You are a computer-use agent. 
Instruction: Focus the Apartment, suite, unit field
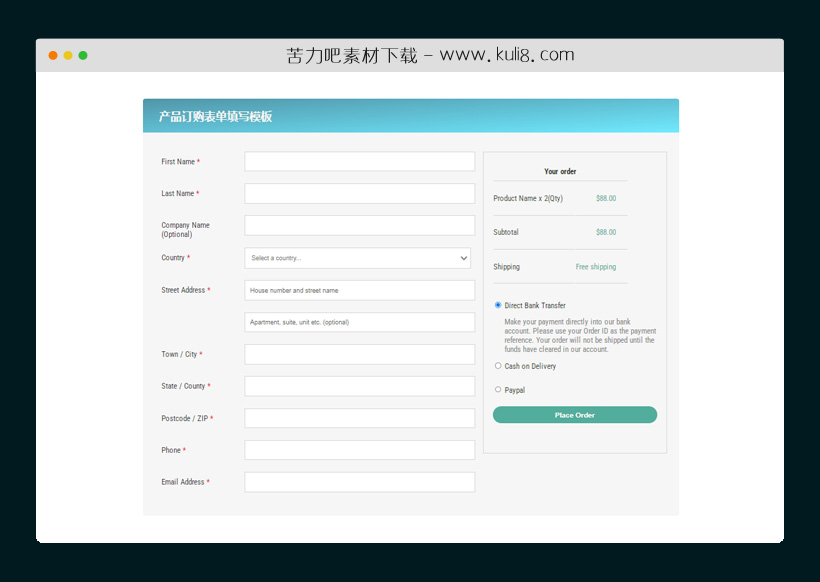coord(359,322)
